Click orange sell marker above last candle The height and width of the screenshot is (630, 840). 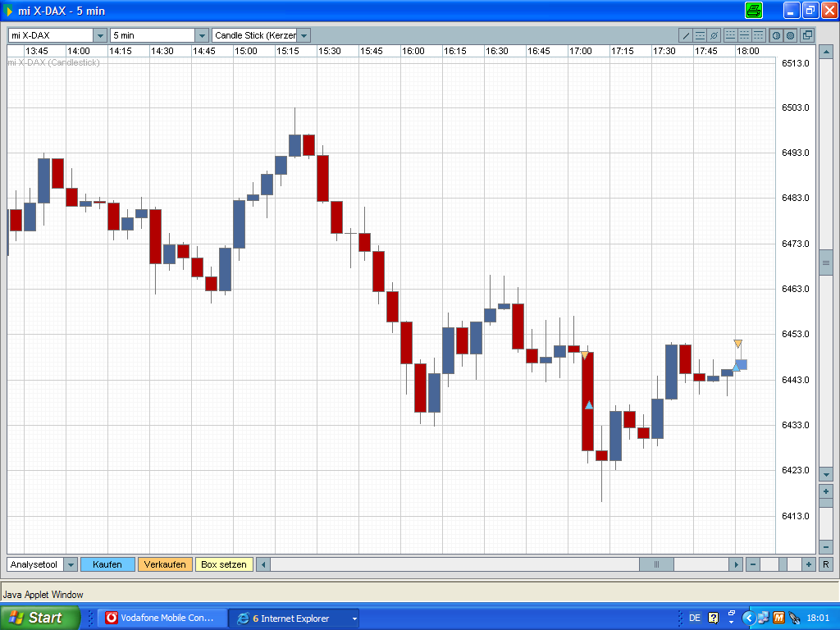pyautogui.click(x=737, y=344)
